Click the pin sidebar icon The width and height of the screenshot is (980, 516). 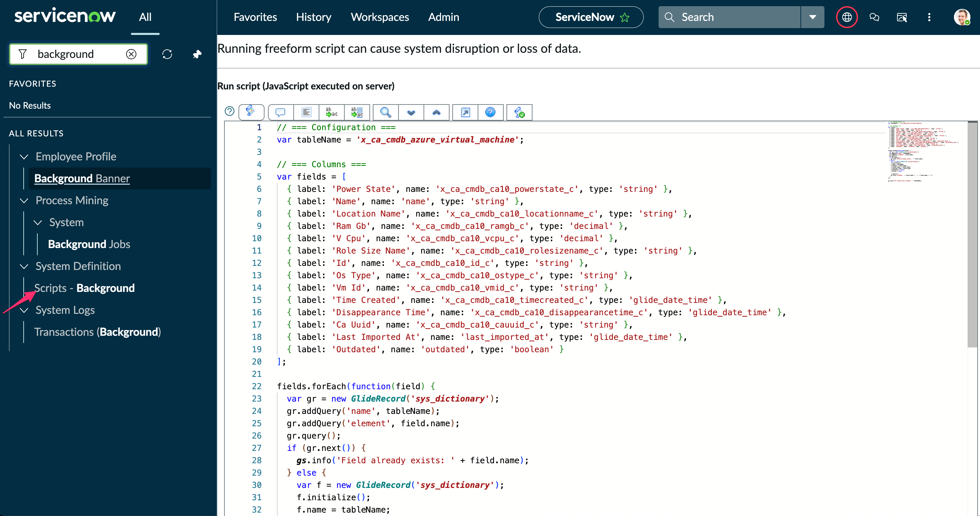(x=197, y=54)
